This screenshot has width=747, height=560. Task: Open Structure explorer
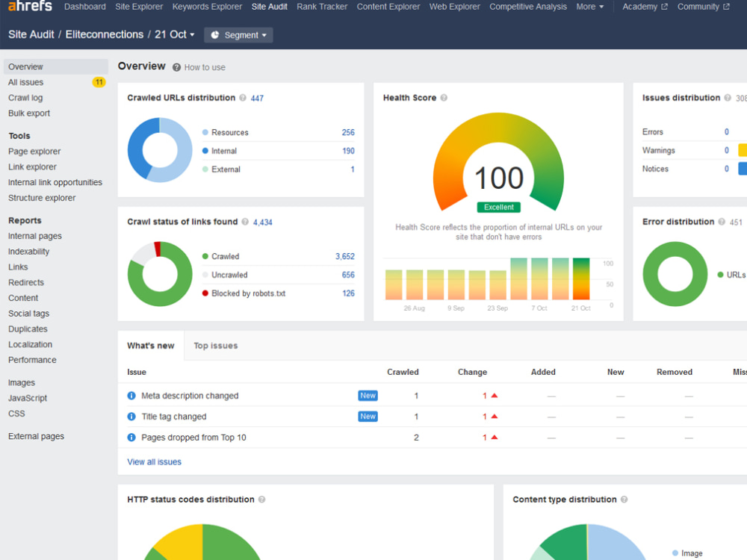click(x=42, y=198)
